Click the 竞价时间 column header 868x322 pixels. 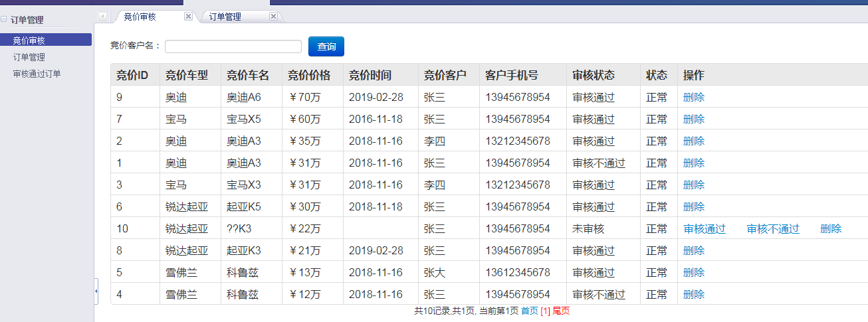(381, 76)
